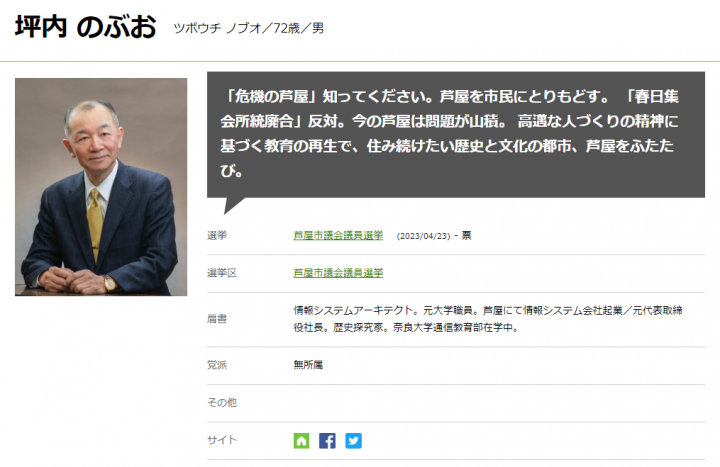Screen dimensions: 720x467
Task: Click the dark gray slogan speech bubble
Action: (x=456, y=135)
